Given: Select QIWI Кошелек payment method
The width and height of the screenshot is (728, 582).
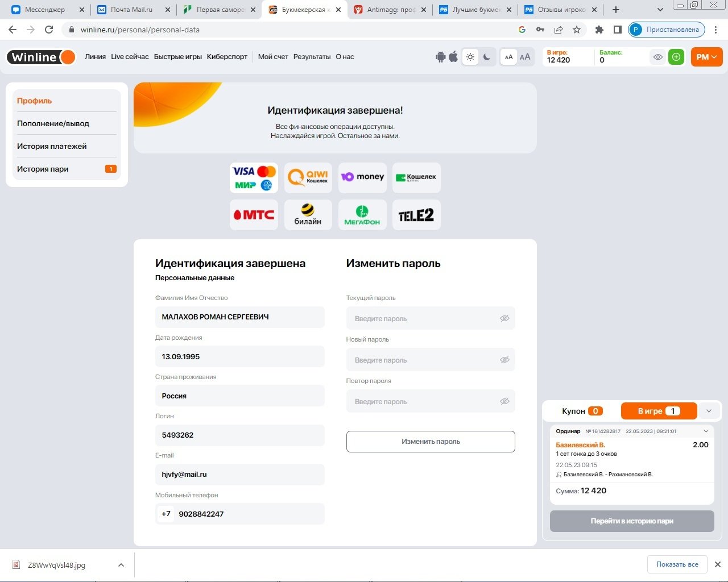Looking at the screenshot, I should click(x=308, y=177).
